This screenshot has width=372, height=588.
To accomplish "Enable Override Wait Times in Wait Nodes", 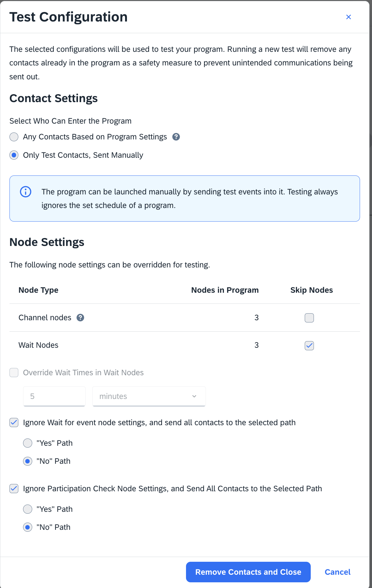I will [14, 373].
